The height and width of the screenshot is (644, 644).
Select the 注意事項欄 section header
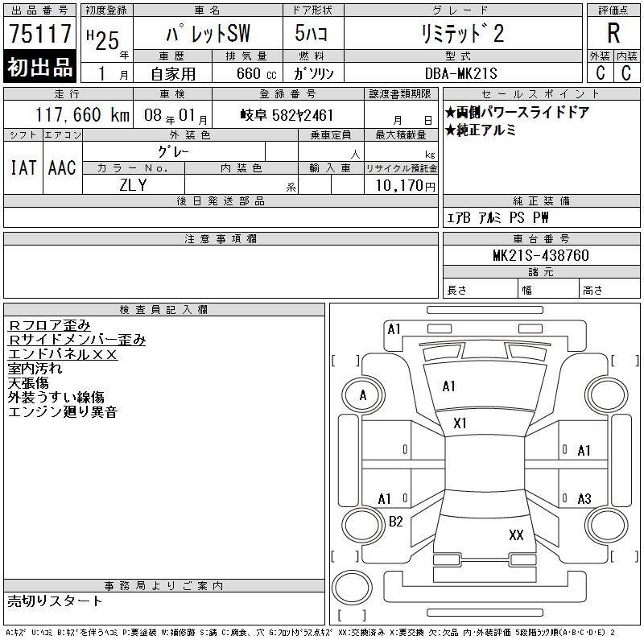221,238
